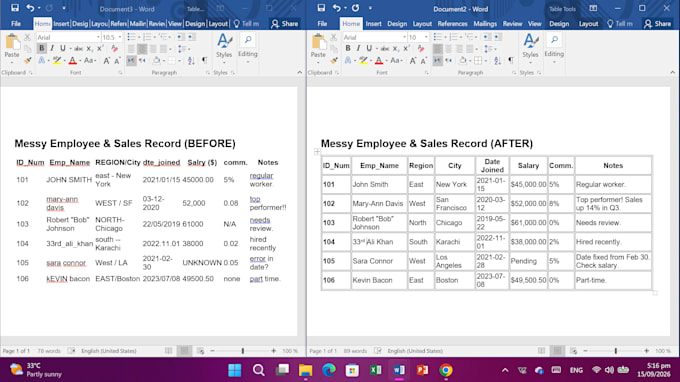Clear all formatting in Document2 window
The image size is (680, 382).
[420, 49]
